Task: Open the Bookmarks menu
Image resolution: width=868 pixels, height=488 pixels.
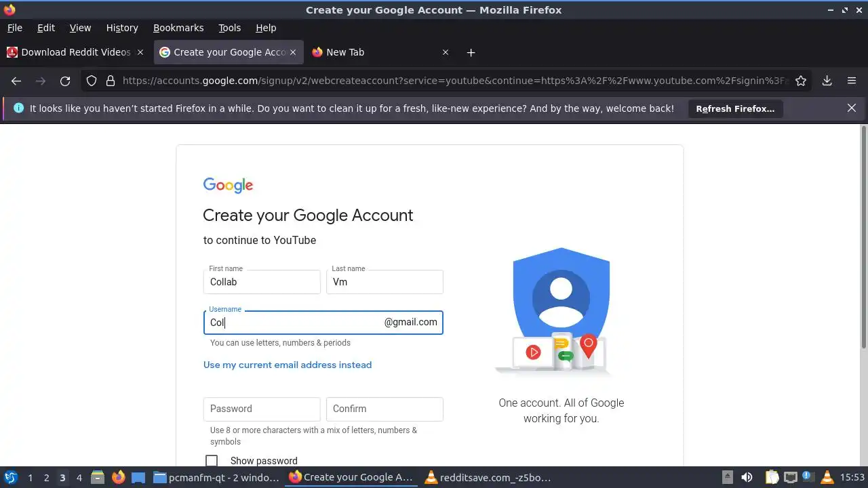Action: pyautogui.click(x=178, y=28)
